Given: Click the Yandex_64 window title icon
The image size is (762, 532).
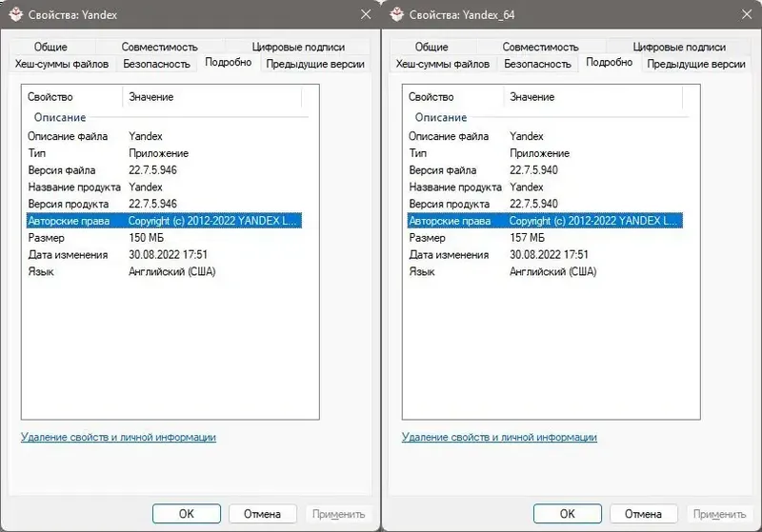Looking at the screenshot, I should pos(397,14).
